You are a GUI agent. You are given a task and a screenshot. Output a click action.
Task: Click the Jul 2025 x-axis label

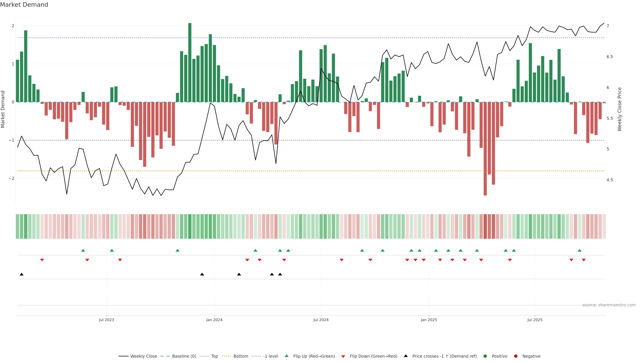coord(535,320)
